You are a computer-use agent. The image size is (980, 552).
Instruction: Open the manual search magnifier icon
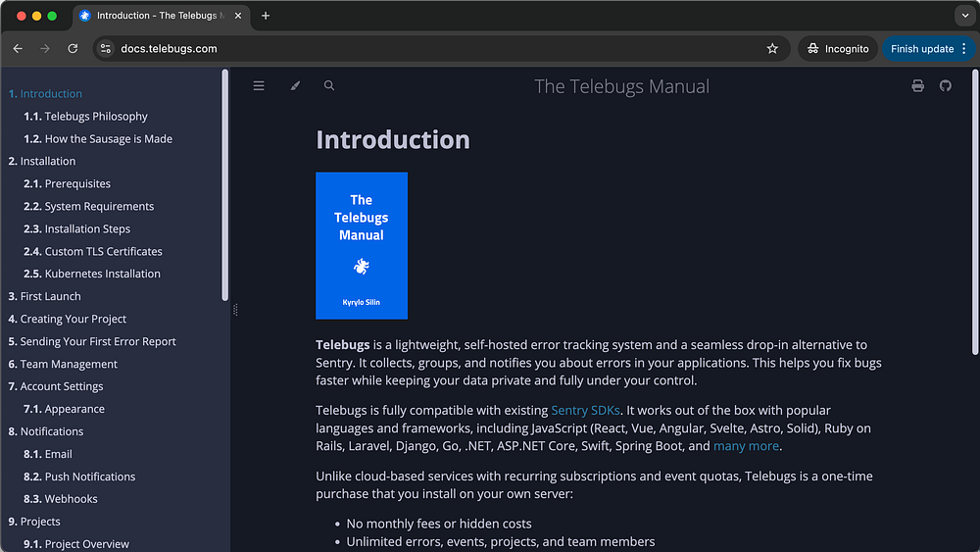[x=329, y=85]
